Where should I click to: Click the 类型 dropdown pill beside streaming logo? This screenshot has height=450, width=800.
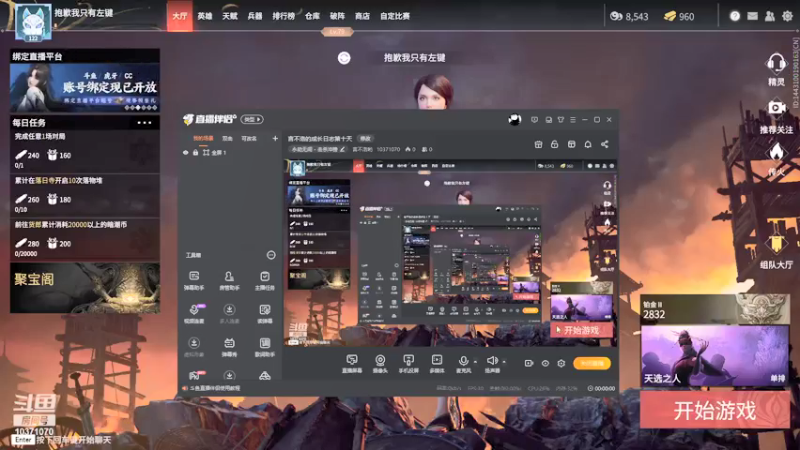coord(252,119)
